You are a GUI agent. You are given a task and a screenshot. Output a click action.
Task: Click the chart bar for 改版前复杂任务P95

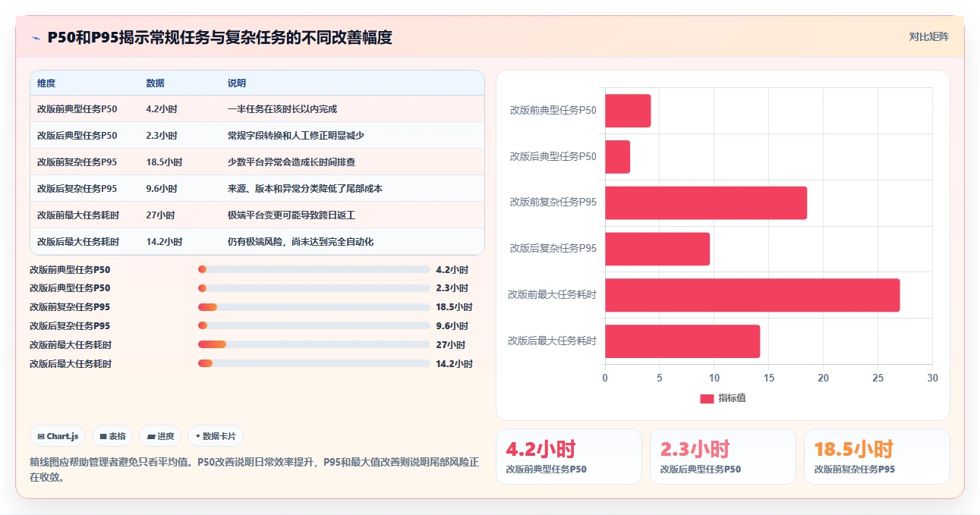pos(706,203)
